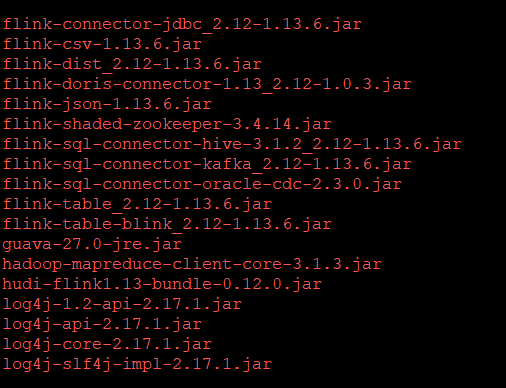506x388 pixels.
Task: Click hadoop-mapreduce-client-core-3.1.3.jar filename
Action: click(x=192, y=265)
